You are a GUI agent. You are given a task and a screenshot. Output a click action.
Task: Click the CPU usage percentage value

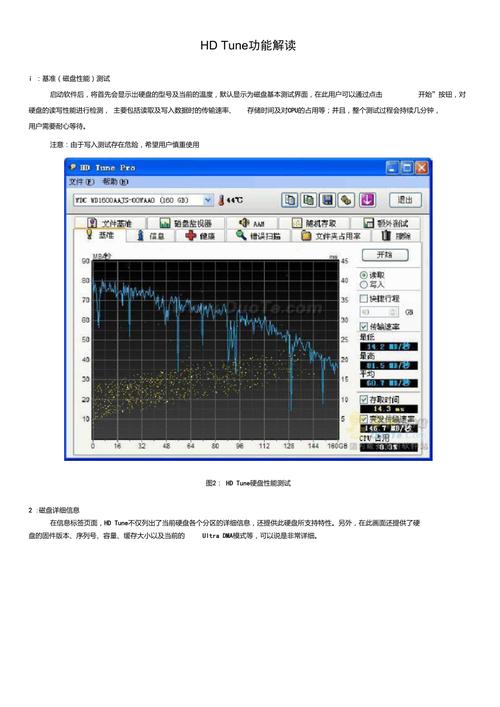pyautogui.click(x=389, y=447)
